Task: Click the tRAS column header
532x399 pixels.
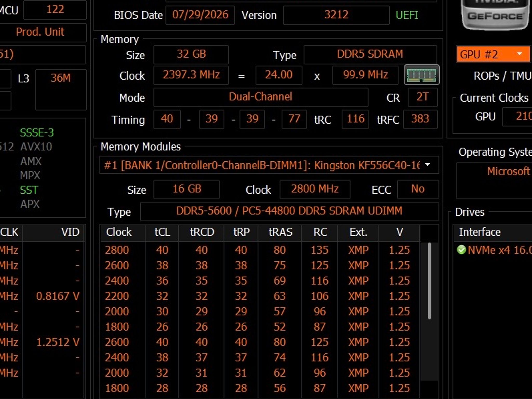Action: click(x=280, y=232)
